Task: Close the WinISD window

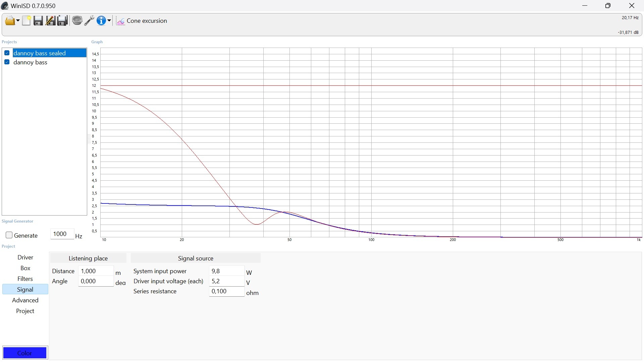Action: [x=632, y=6]
